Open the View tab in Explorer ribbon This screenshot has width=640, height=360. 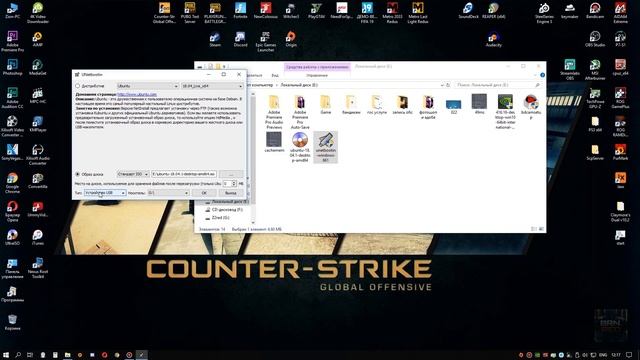tap(275, 76)
